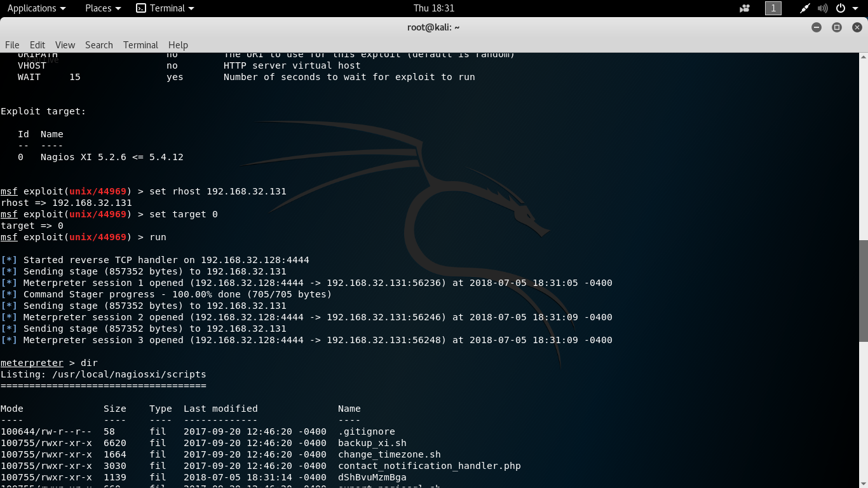Image resolution: width=868 pixels, height=488 pixels.
Task: Open the Terminal app menu in the top bar
Action: click(x=165, y=8)
